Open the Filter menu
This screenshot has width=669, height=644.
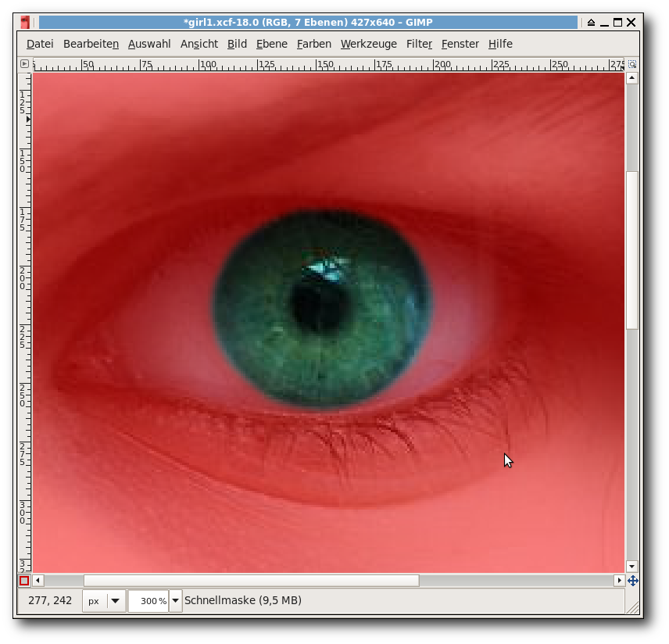(x=419, y=44)
